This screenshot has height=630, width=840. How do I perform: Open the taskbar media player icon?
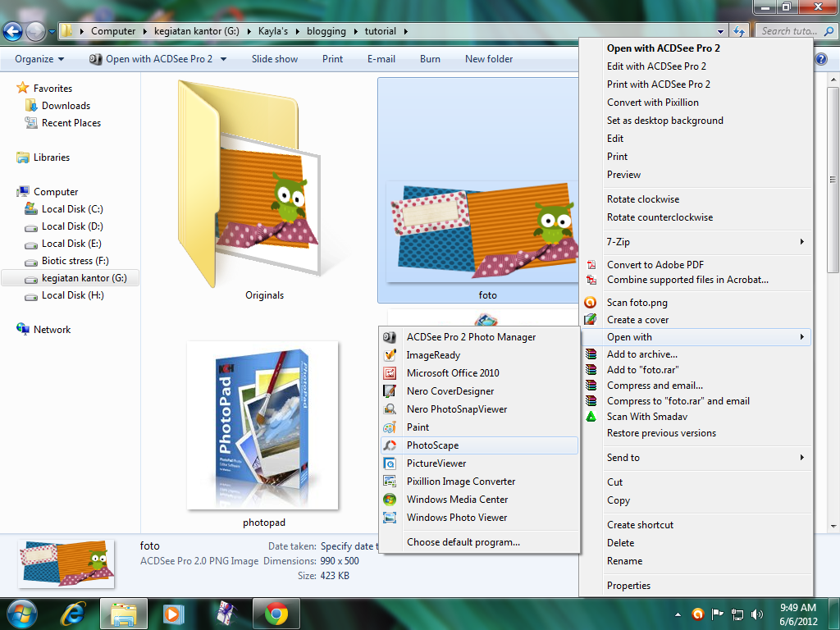[174, 614]
